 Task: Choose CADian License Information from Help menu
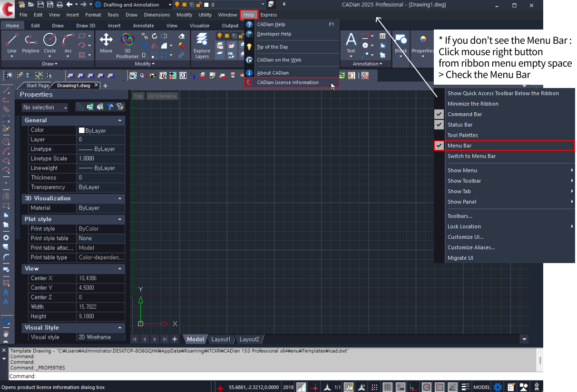(287, 83)
